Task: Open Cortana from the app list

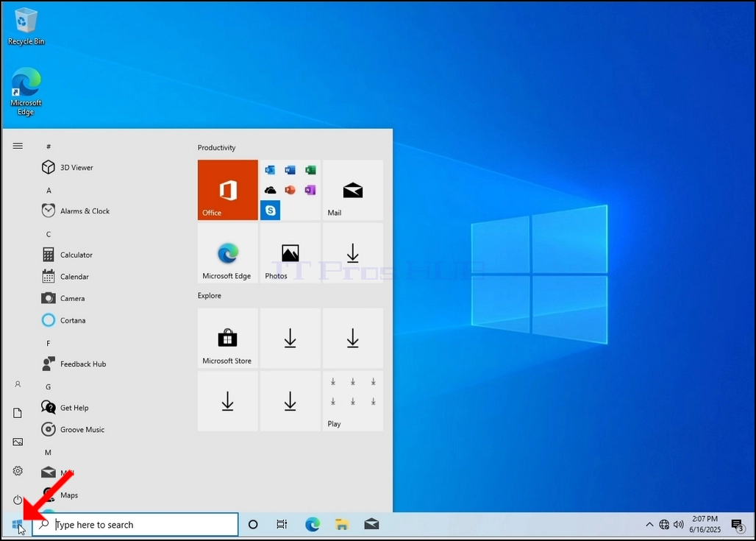Action: pos(63,320)
